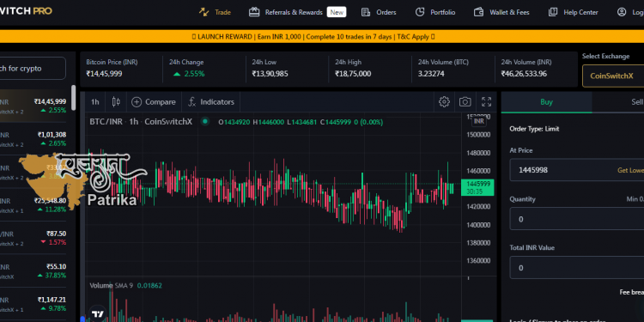The image size is (644, 322).
Task: Switch to the Buy tab
Action: coord(546,102)
